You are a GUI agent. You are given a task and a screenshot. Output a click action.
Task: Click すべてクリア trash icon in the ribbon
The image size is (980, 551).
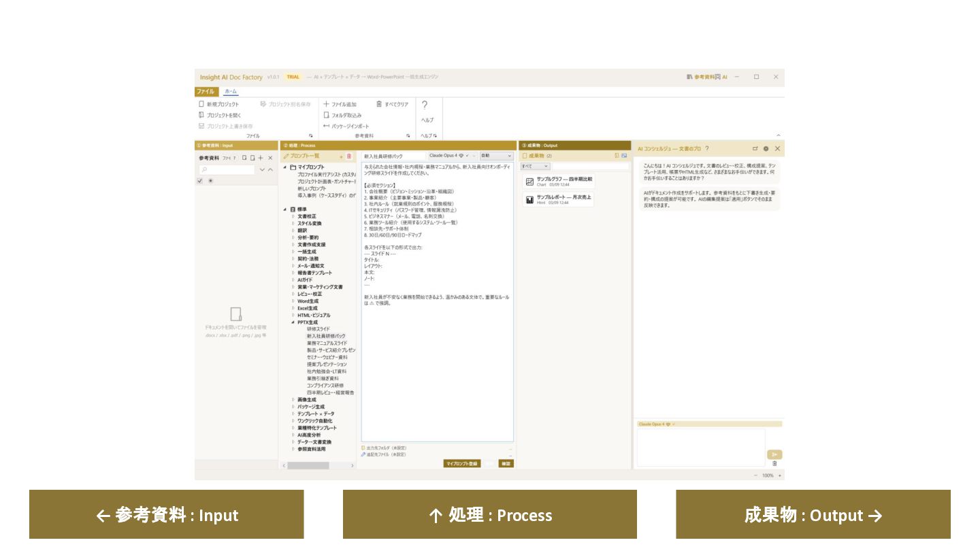379,104
